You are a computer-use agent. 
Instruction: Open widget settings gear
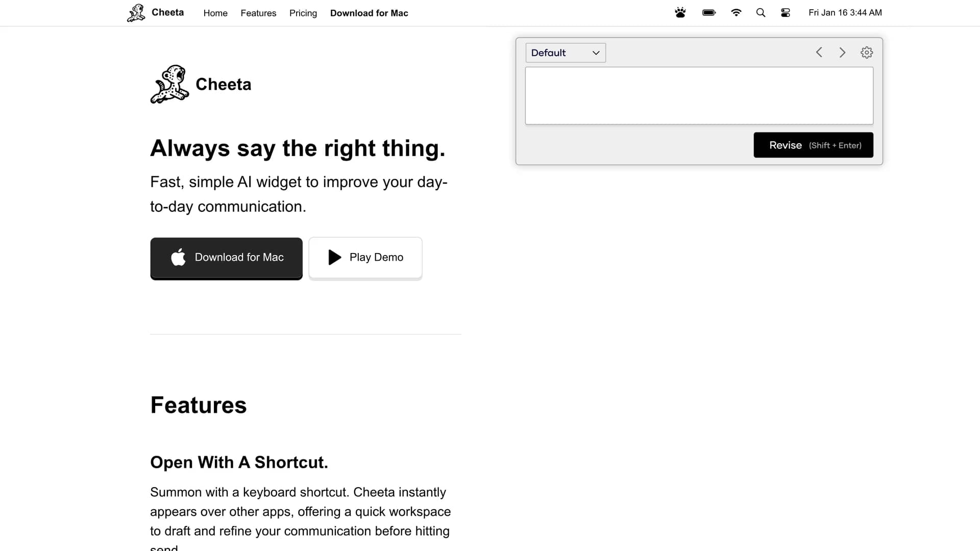tap(867, 53)
